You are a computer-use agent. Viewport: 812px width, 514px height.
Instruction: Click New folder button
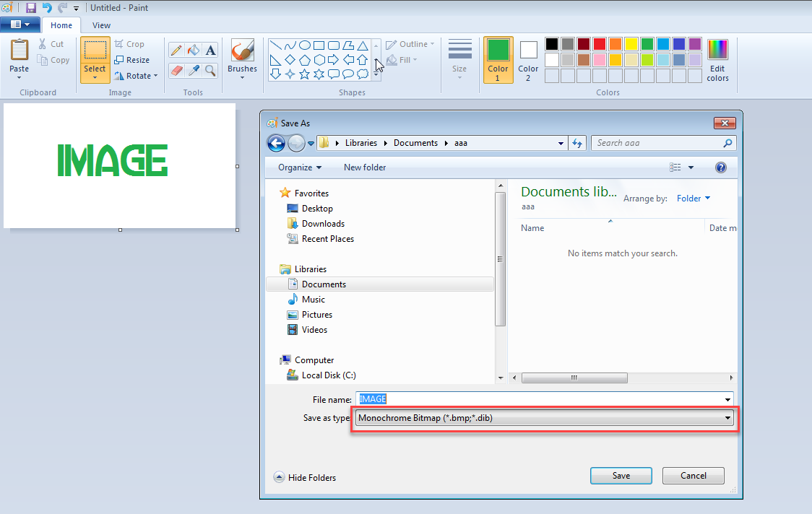pos(365,167)
